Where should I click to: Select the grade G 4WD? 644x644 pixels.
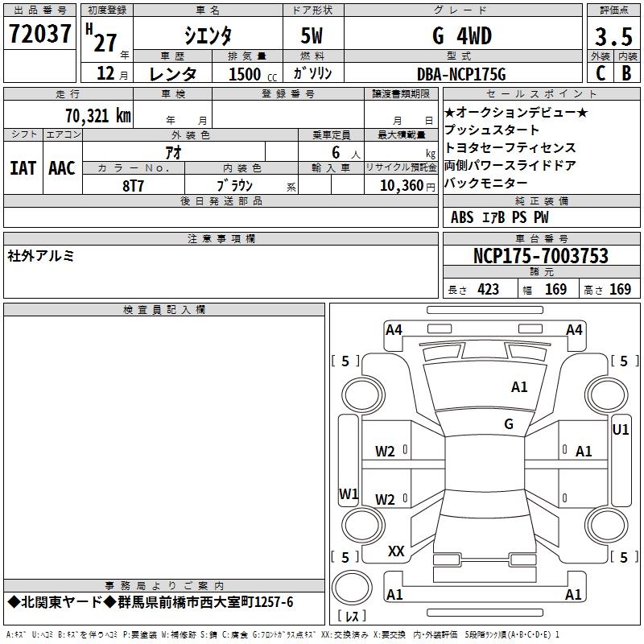[x=462, y=35]
